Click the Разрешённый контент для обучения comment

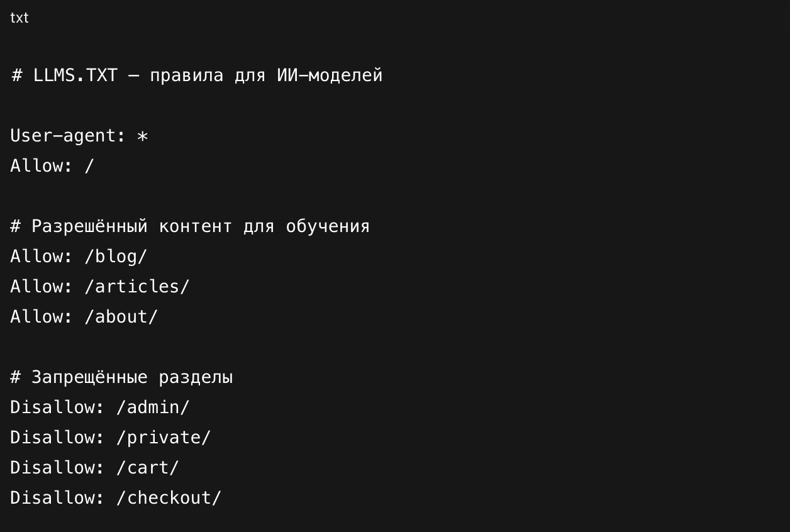(x=200, y=226)
